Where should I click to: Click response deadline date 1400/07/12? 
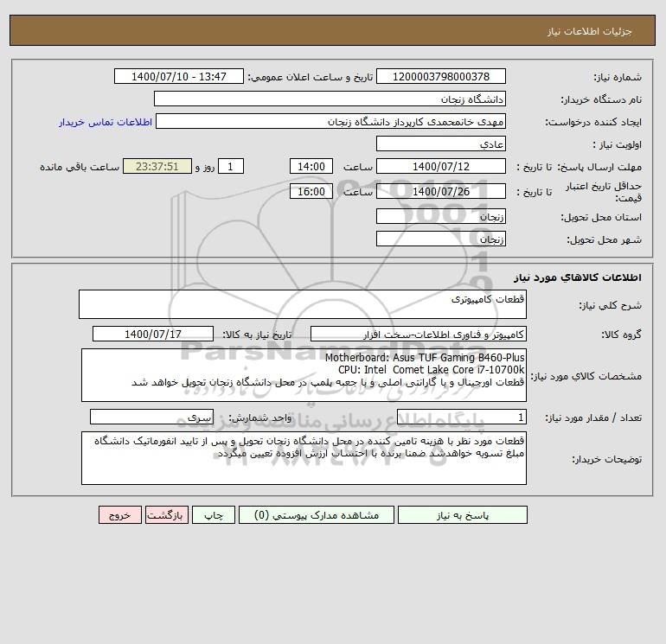coord(441,167)
